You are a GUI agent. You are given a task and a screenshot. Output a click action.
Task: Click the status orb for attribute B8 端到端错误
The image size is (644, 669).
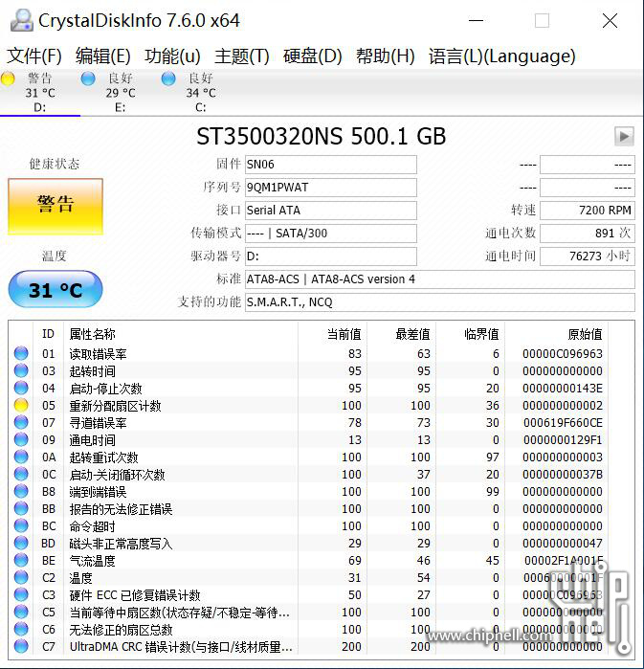(21, 491)
